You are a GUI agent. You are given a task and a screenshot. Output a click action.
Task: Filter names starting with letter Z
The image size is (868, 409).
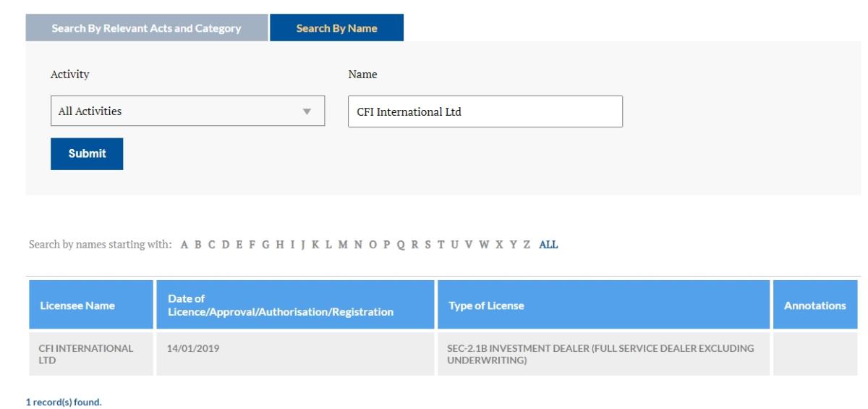(x=527, y=245)
